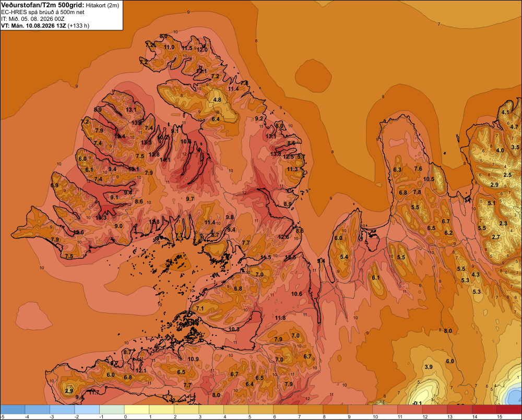Image resolution: width=522 pixels, height=420 pixels.
Task: Click the legend swatch between 7 and 8
Action: pos(311,410)
